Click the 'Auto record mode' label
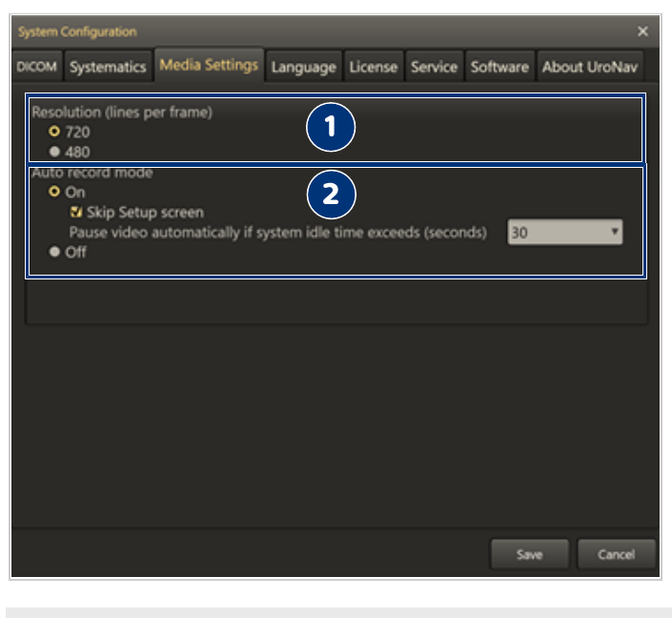672x618 pixels. (x=92, y=173)
